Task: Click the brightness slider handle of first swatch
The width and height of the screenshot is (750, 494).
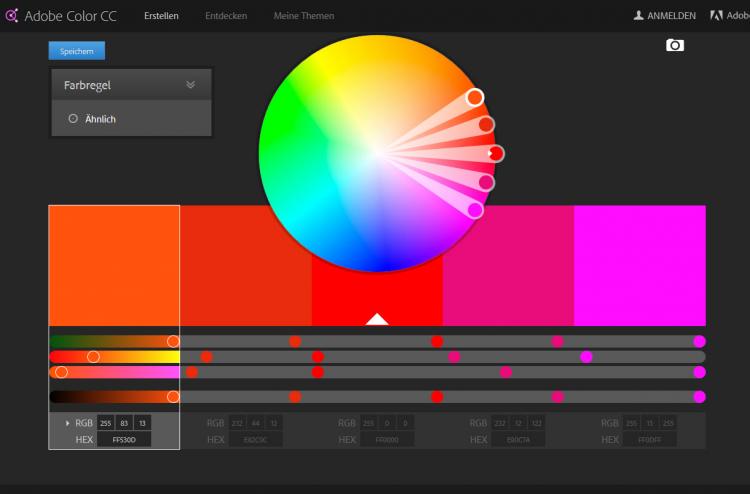Action: (x=173, y=397)
